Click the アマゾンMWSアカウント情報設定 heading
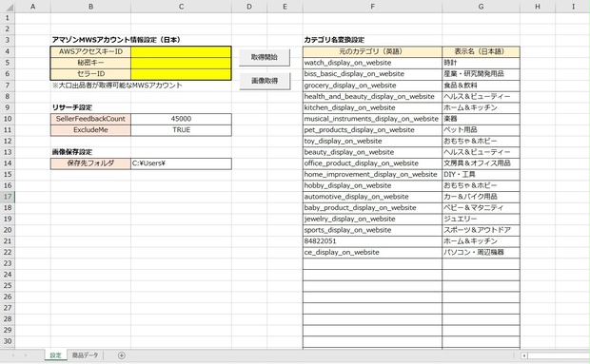 pyautogui.click(x=117, y=40)
